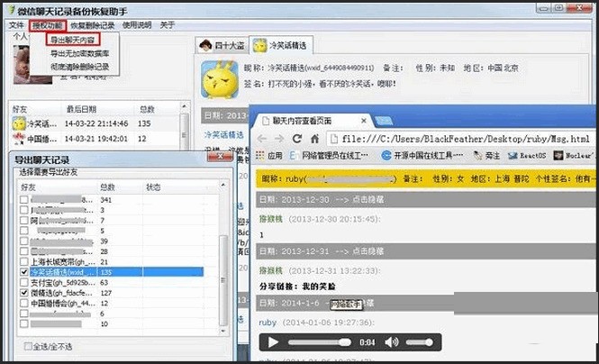Switch to the 四十大盗 tab
The height and width of the screenshot is (364, 599).
coord(222,46)
